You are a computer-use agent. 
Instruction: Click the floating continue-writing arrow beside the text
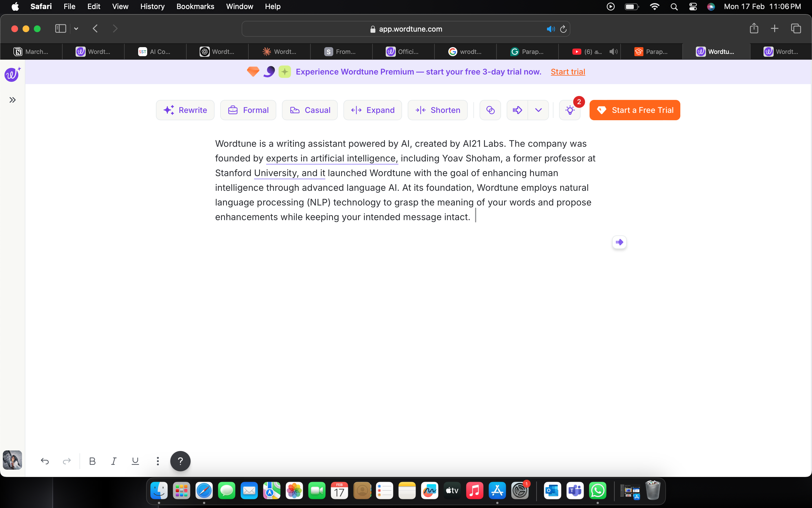pos(619,242)
